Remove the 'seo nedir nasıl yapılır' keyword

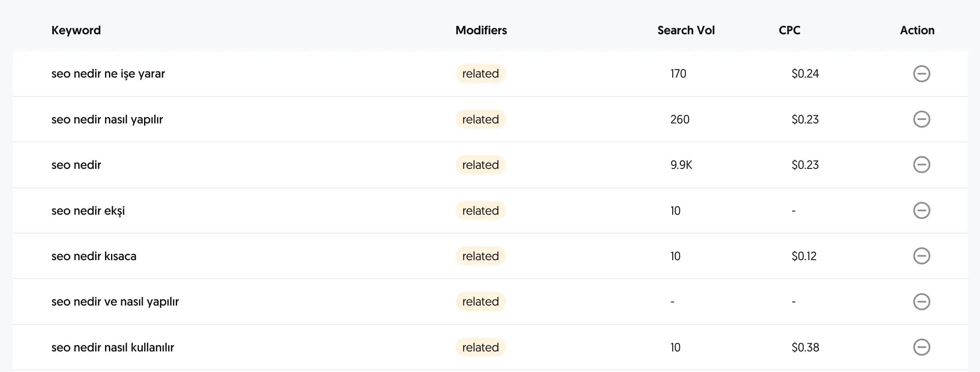point(921,119)
